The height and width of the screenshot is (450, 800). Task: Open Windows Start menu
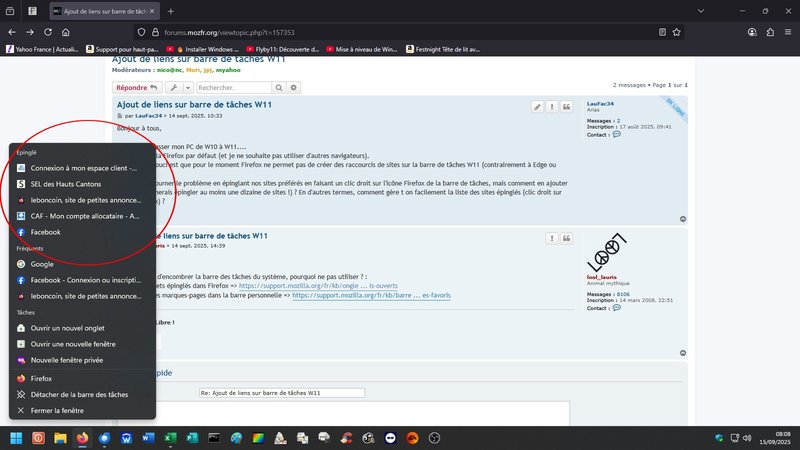pyautogui.click(x=16, y=438)
